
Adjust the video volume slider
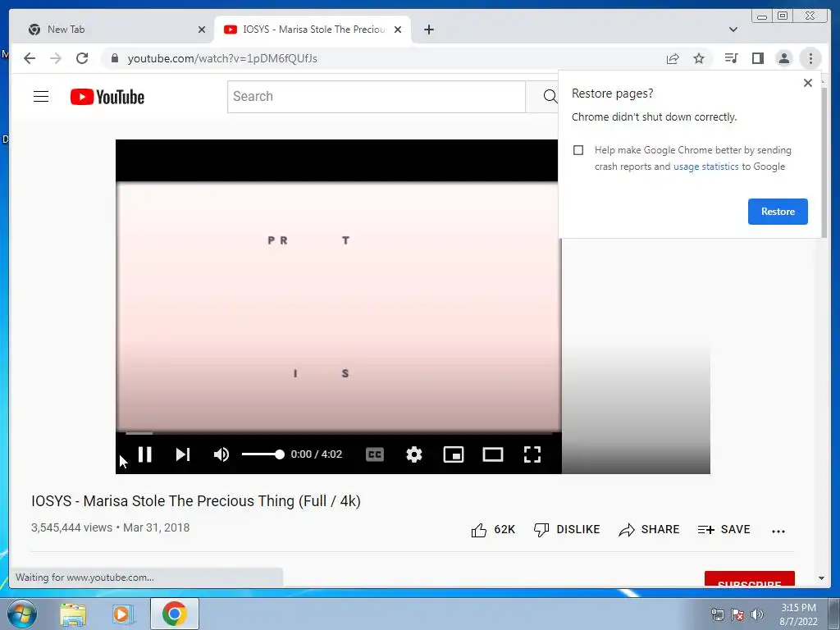(x=262, y=454)
